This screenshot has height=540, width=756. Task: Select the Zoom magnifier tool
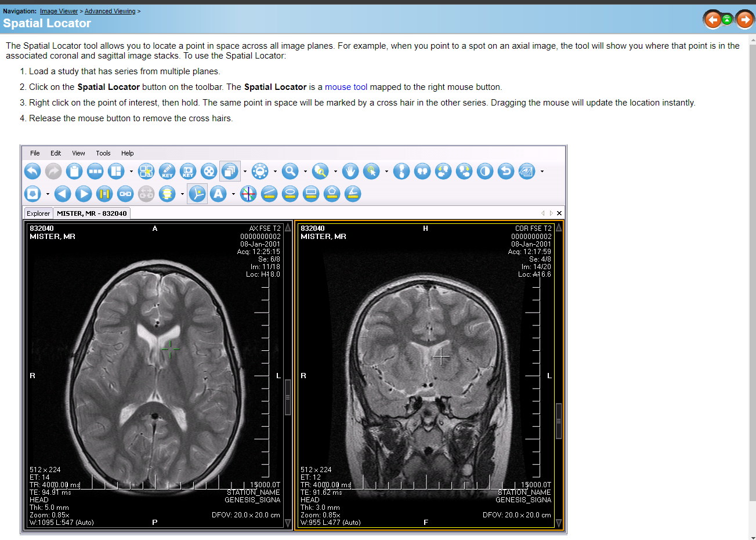coord(290,171)
